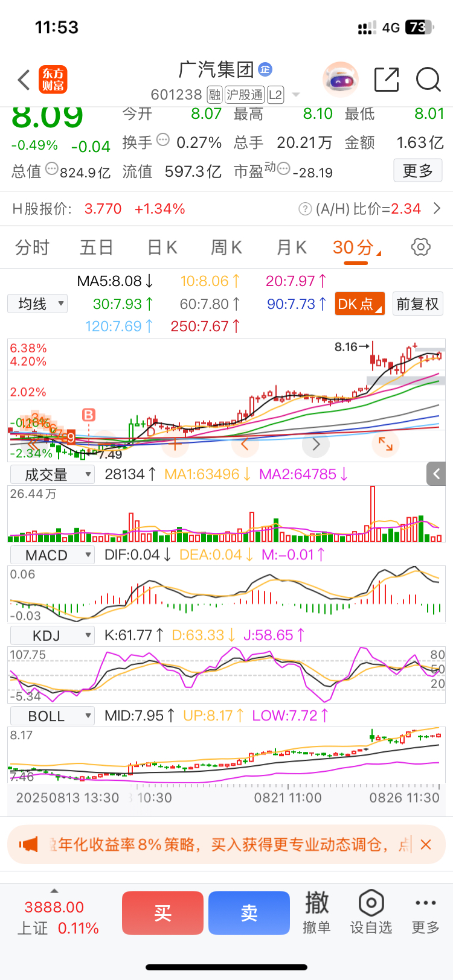This screenshot has height=980, width=453.
Task: Open the 均线 indicator dropdown
Action: (x=37, y=304)
